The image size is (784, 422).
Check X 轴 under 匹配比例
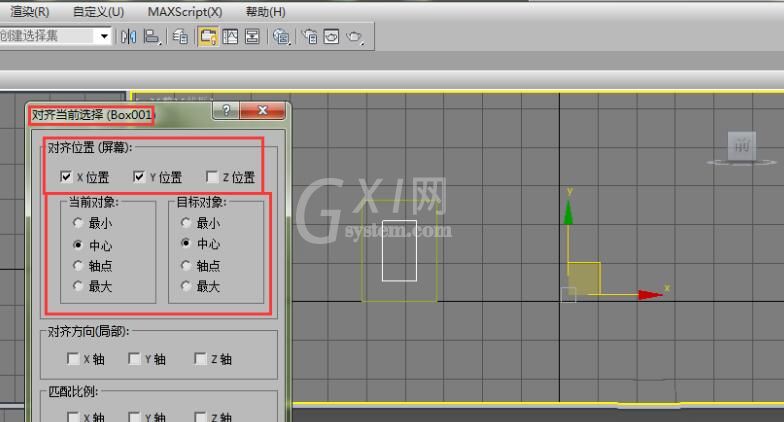72,416
